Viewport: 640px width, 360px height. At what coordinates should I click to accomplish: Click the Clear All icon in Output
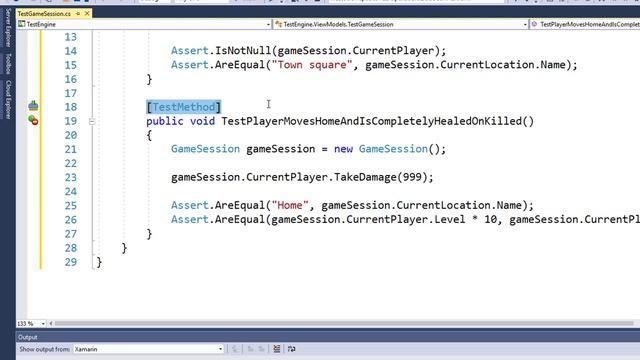[277, 349]
